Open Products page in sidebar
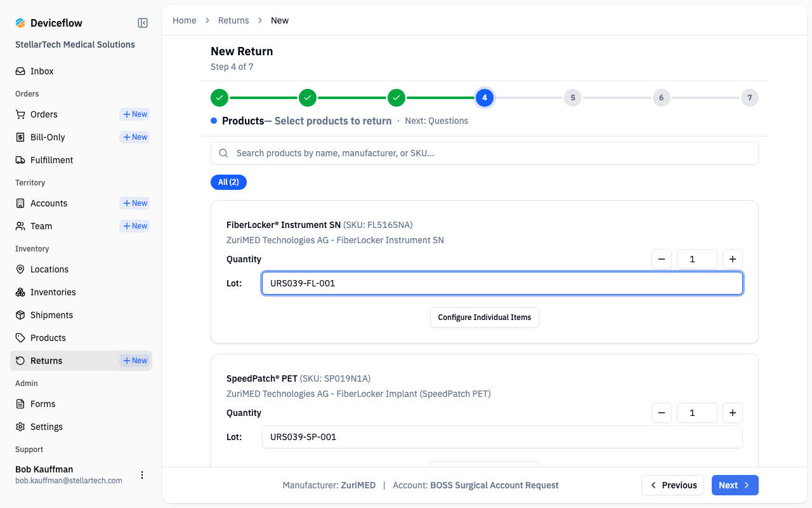 81,338
